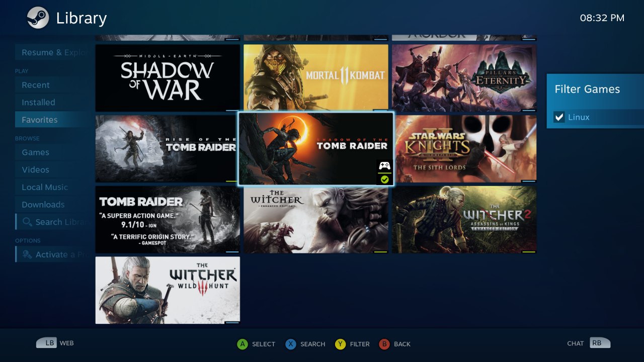Click the Activate a Product icon
Image resolution: width=644 pixels, height=362 pixels.
click(27, 254)
